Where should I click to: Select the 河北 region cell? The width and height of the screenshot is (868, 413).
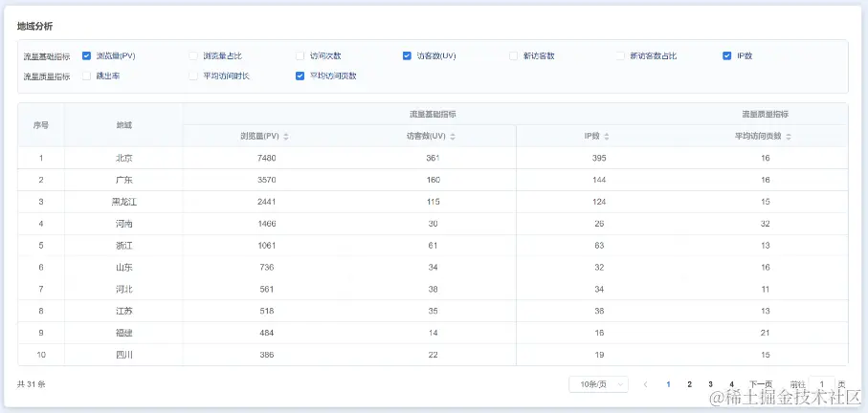pyautogui.click(x=124, y=289)
